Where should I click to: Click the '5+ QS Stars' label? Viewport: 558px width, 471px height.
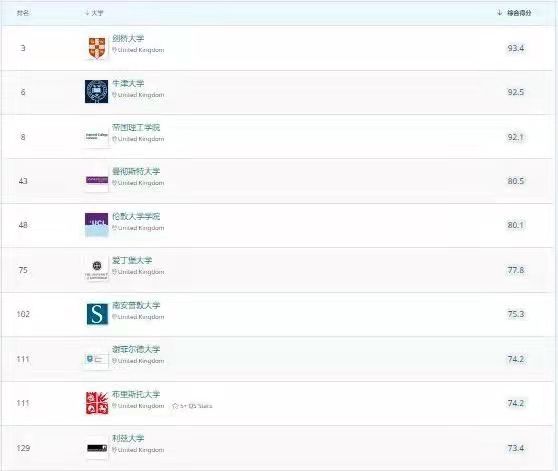[x=196, y=406]
